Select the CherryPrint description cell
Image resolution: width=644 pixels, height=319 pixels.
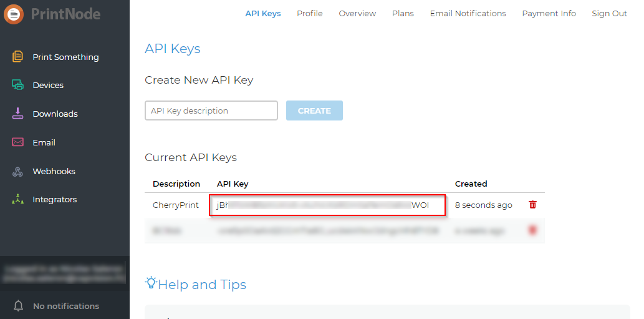point(176,205)
